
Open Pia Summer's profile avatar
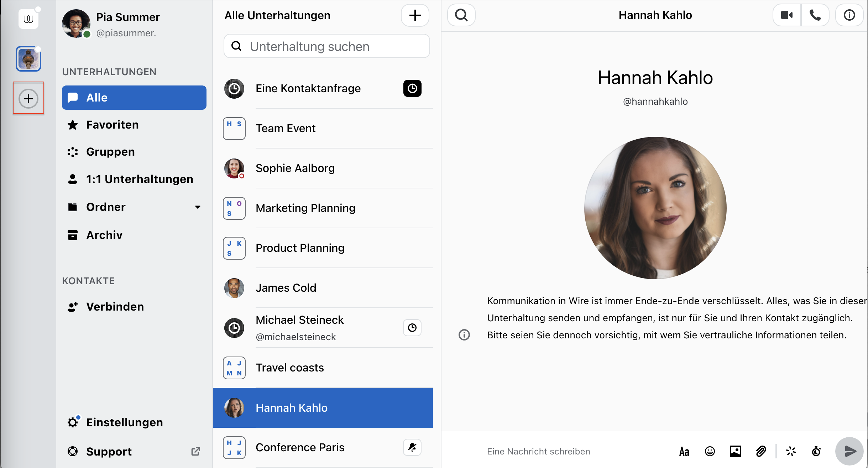[x=76, y=24]
